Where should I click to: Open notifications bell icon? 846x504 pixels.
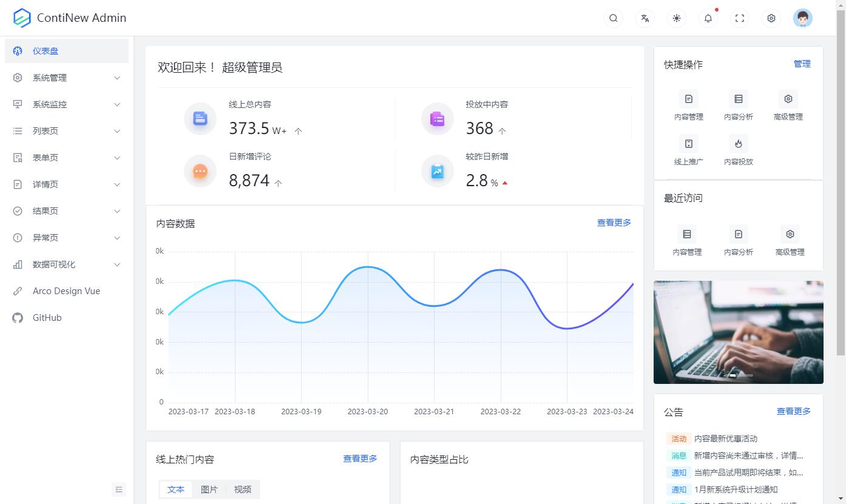[708, 18]
